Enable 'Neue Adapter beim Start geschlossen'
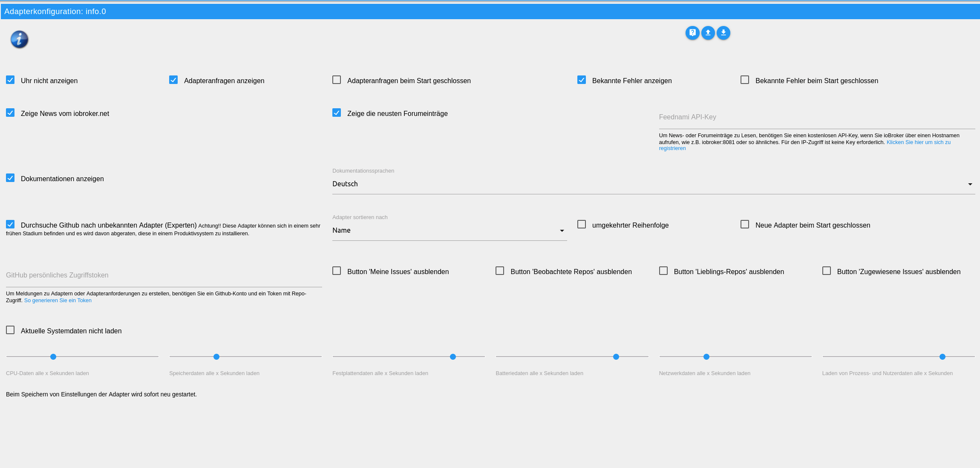The image size is (980, 468). [x=744, y=224]
